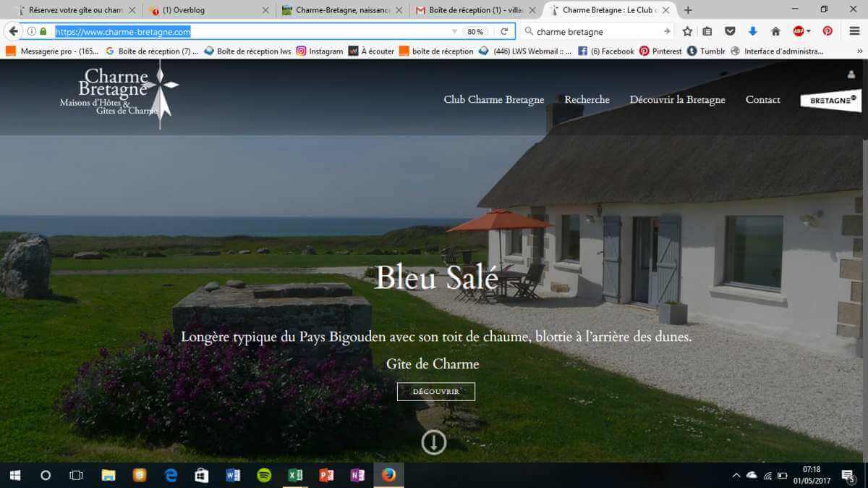Image resolution: width=868 pixels, height=488 pixels.
Task: Open Windows Store from the taskbar
Action: 202,476
